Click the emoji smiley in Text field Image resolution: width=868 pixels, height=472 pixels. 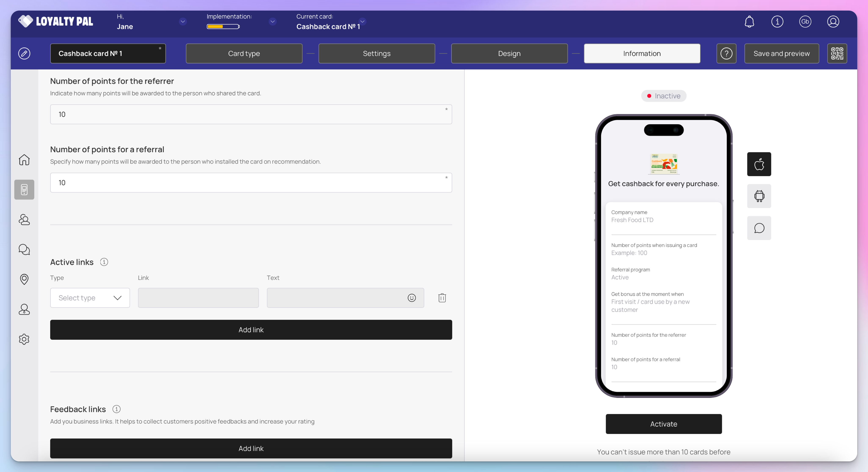pyautogui.click(x=411, y=298)
